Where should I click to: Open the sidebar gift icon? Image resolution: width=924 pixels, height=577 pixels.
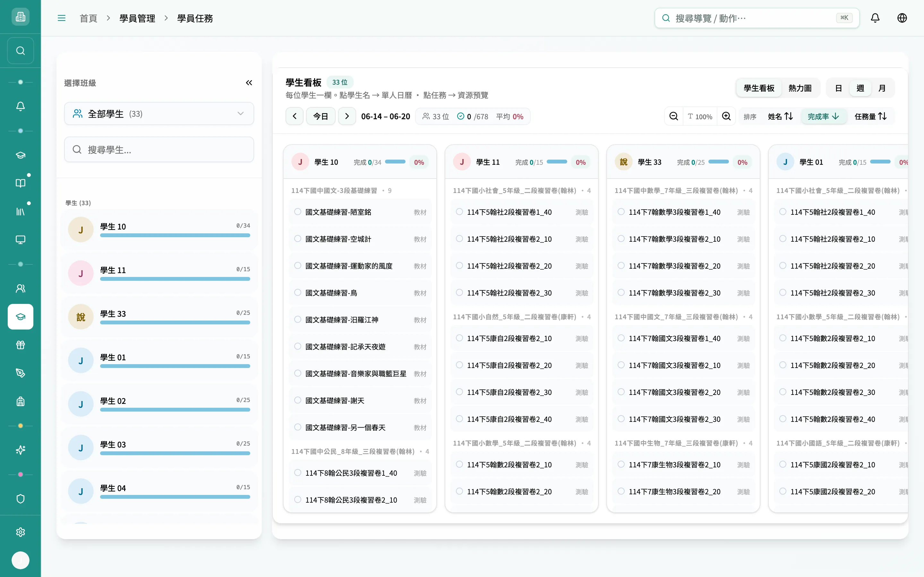click(21, 345)
